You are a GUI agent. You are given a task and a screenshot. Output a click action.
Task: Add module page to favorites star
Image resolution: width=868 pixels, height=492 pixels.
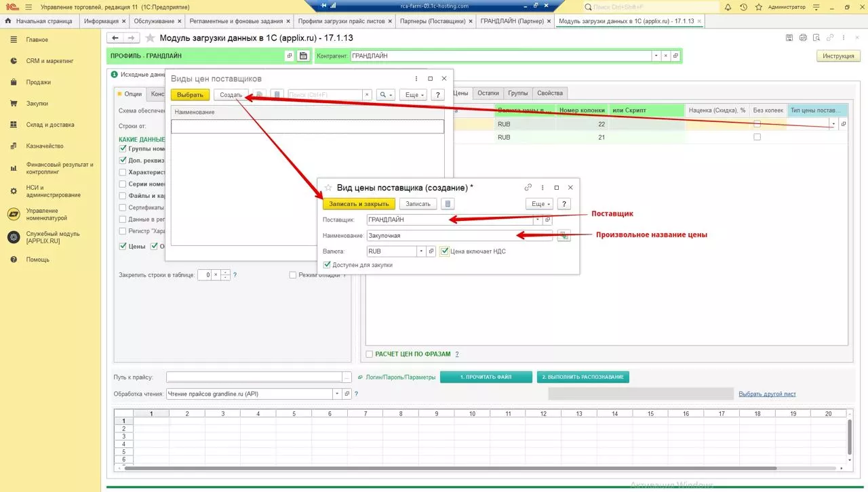[x=150, y=38]
